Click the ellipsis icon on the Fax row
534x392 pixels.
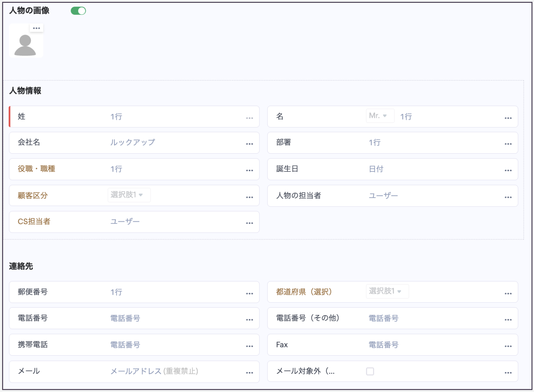(508, 346)
